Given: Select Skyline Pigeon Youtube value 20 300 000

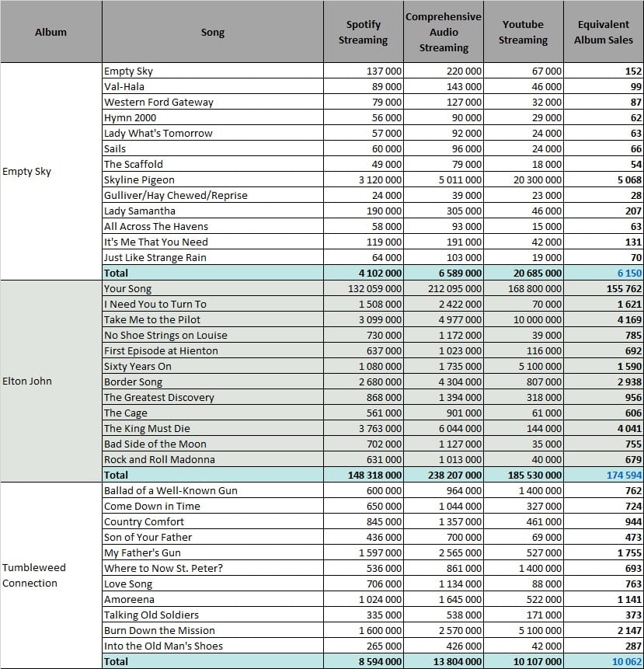Looking at the screenshot, I should click(524, 179).
